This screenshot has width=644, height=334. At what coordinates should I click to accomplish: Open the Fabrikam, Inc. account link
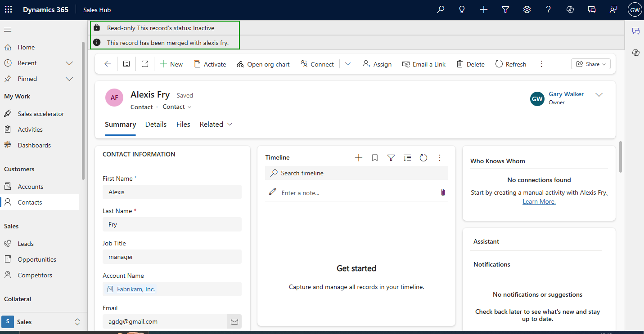(x=136, y=289)
